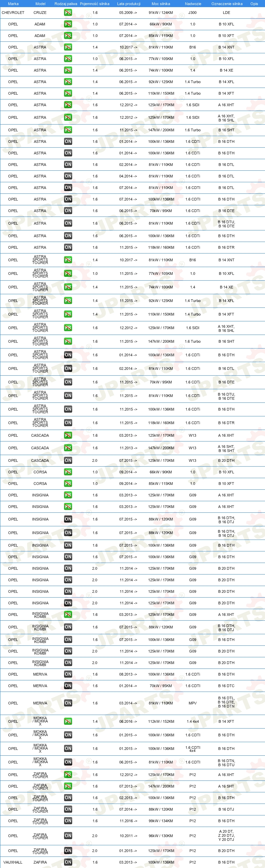Click diesel ON icon in Cascada 2.0 row
Viewport: 265px width, 868px height.
coord(68,460)
